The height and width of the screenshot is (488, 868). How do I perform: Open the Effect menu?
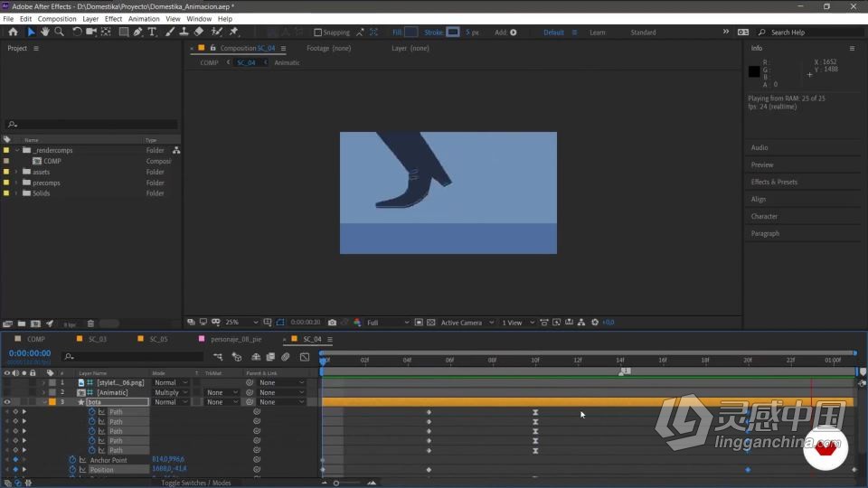tap(113, 19)
